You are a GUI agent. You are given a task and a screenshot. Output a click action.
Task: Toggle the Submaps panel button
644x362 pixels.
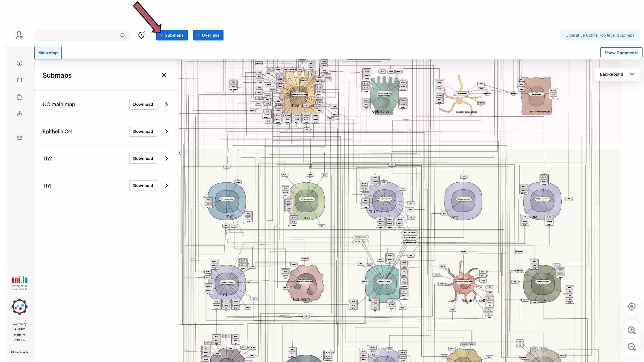pyautogui.click(x=172, y=35)
